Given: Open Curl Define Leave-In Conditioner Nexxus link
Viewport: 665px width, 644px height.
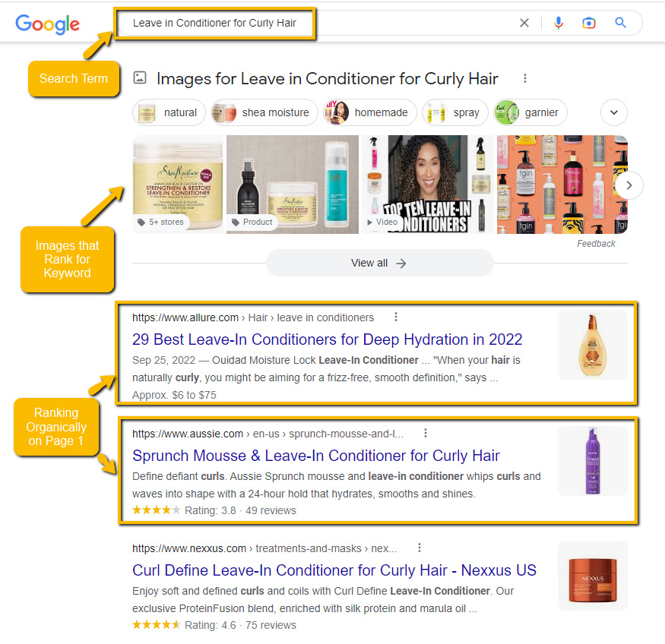Looking at the screenshot, I should pyautogui.click(x=334, y=570).
